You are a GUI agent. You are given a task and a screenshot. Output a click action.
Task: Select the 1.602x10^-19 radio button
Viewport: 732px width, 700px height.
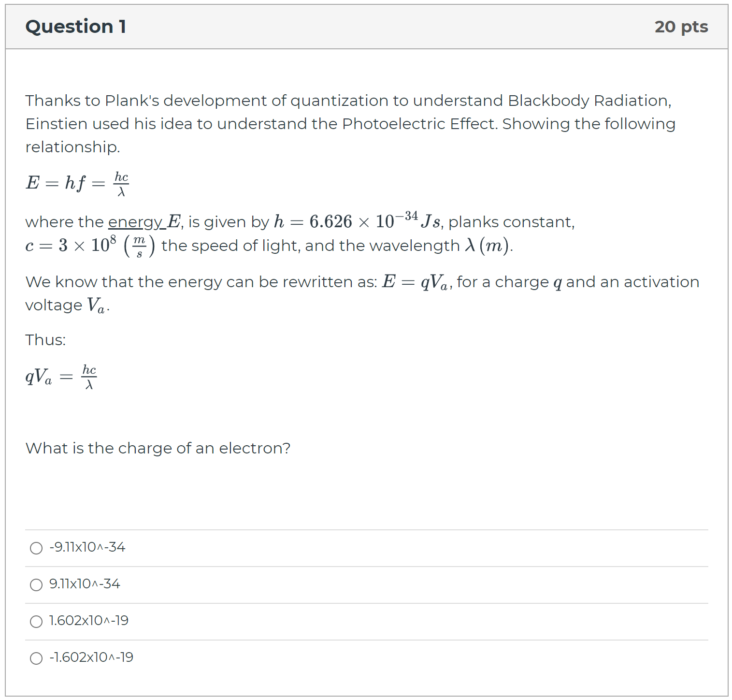(36, 622)
